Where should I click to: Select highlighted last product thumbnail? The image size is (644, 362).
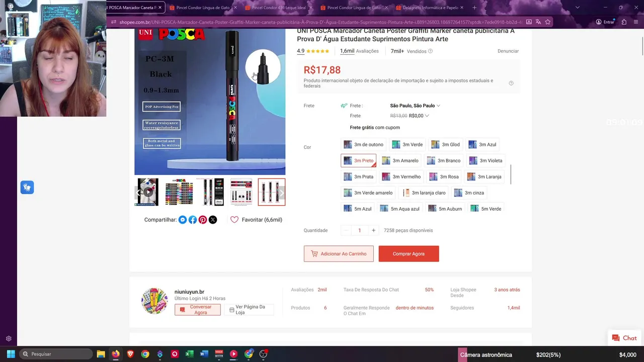(272, 192)
